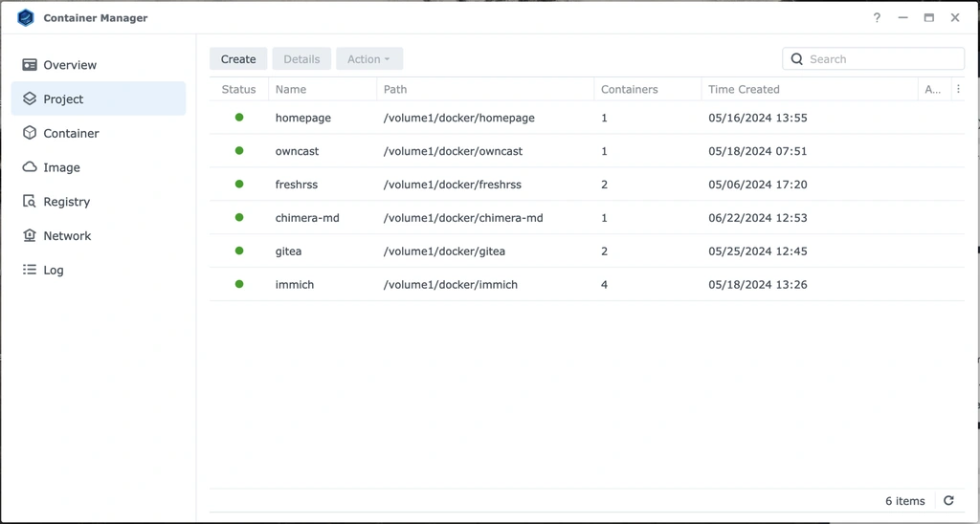Click path /volume1/docker/gitea

(444, 251)
